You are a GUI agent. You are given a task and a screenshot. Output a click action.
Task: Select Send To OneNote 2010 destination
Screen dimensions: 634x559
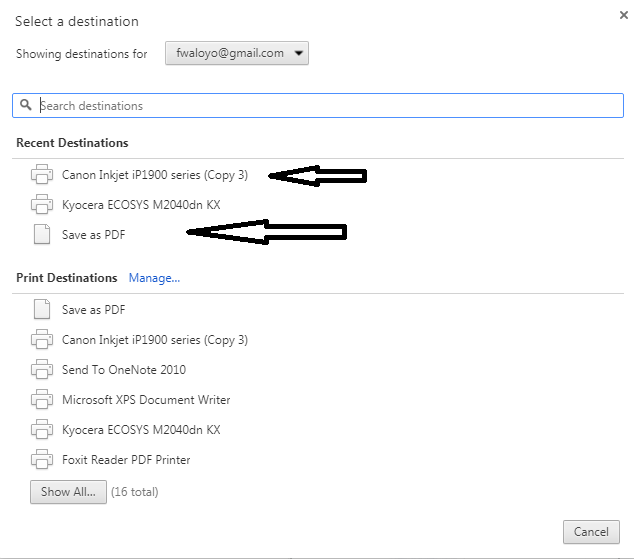click(124, 370)
